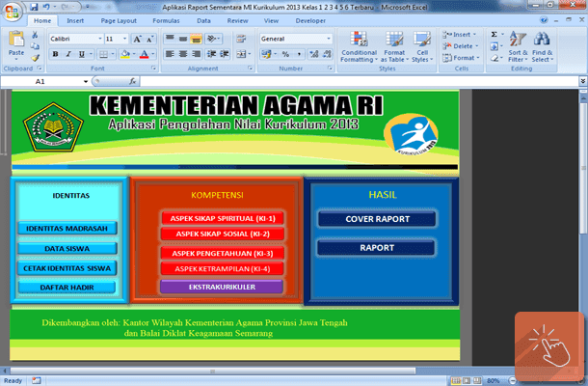Open ASPEK PENGETAHUAN (KI-3) button

tap(223, 254)
